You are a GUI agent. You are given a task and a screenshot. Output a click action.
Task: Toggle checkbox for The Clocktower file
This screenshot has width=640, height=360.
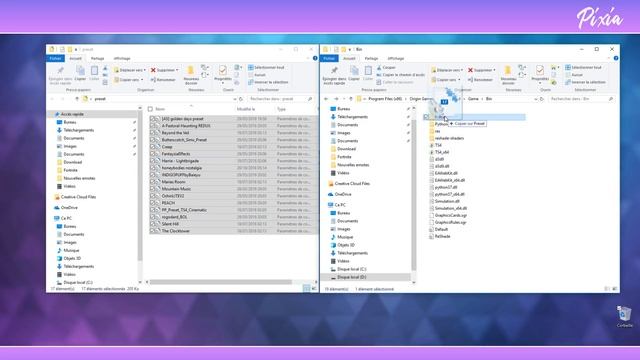152,231
